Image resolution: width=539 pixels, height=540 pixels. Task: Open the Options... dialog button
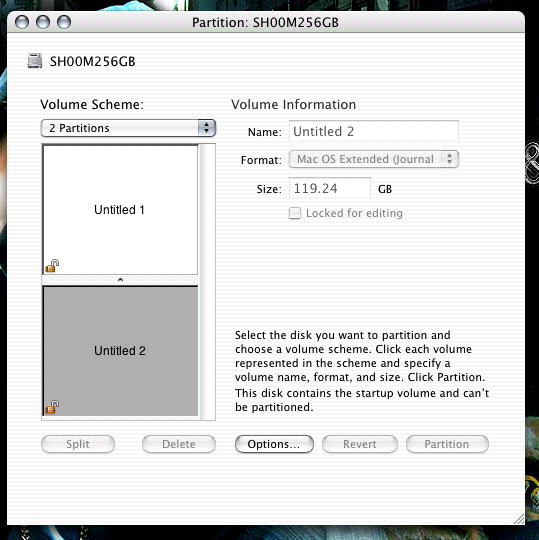tap(274, 444)
